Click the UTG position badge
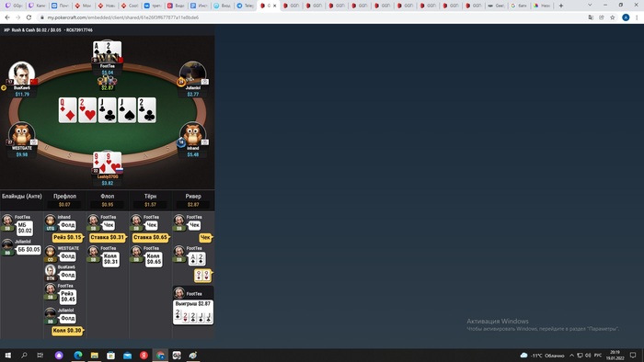The height and width of the screenshot is (362, 644). (x=51, y=229)
